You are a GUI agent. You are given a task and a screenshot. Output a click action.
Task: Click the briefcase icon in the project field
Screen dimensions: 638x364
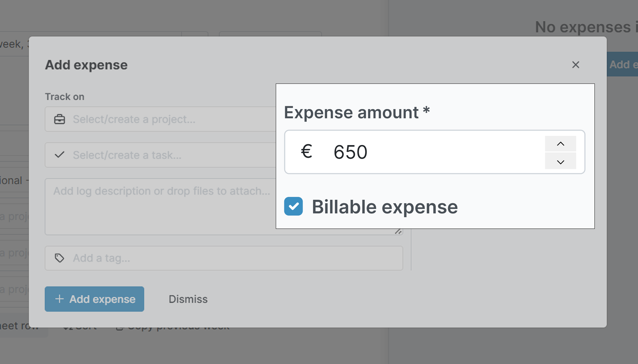pos(59,119)
